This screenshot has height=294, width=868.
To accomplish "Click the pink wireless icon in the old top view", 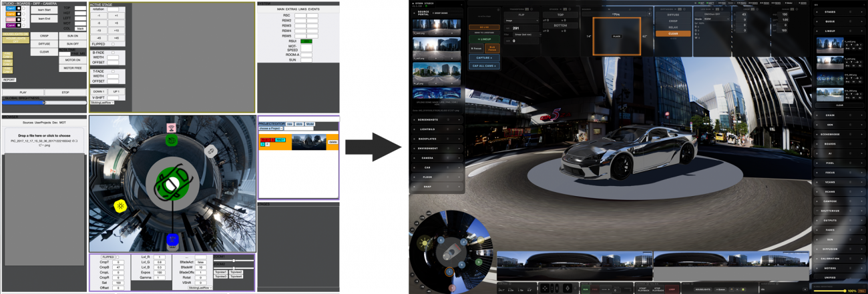I will point(172,128).
